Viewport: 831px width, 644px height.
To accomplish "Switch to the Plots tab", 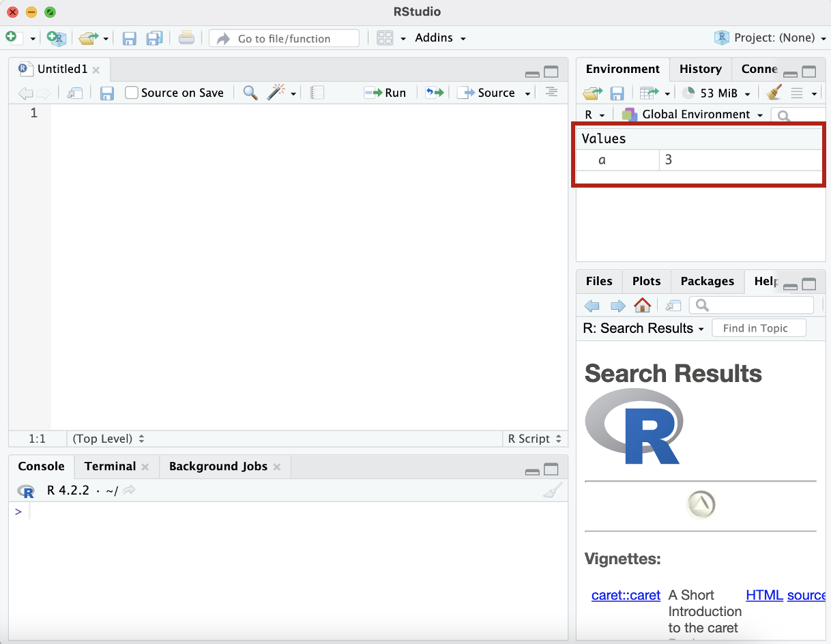I will click(646, 281).
